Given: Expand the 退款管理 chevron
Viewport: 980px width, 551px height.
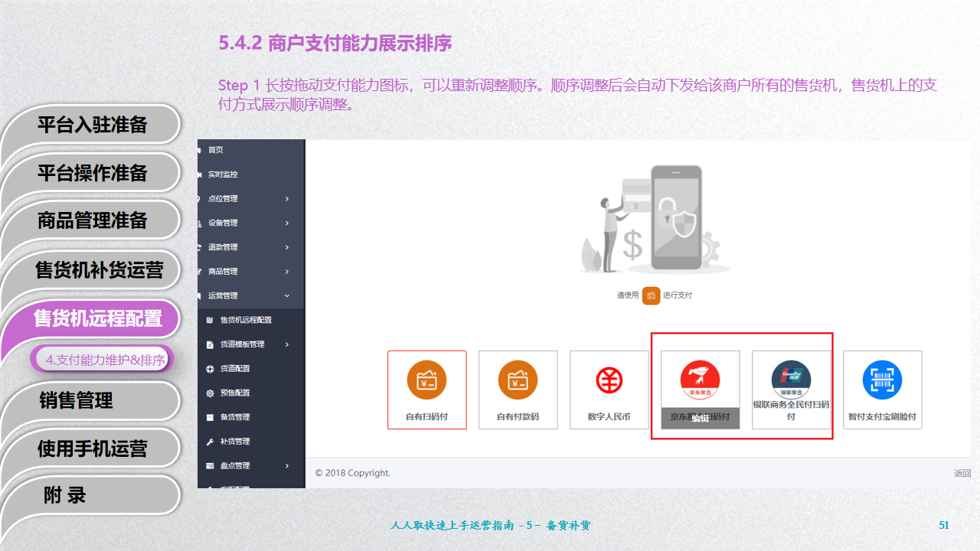Looking at the screenshot, I should tap(287, 247).
